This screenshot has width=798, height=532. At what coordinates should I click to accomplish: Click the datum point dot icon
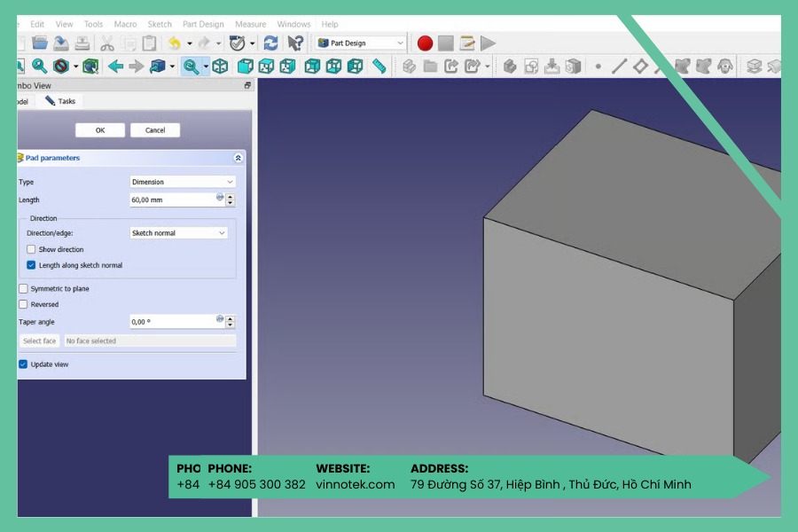pos(598,66)
